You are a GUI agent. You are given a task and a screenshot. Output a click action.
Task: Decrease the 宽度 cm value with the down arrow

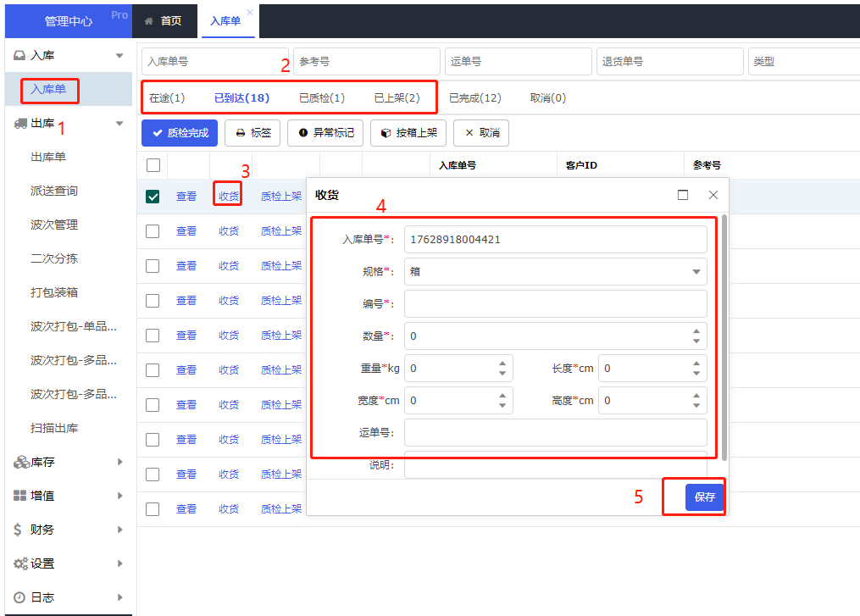(x=502, y=405)
